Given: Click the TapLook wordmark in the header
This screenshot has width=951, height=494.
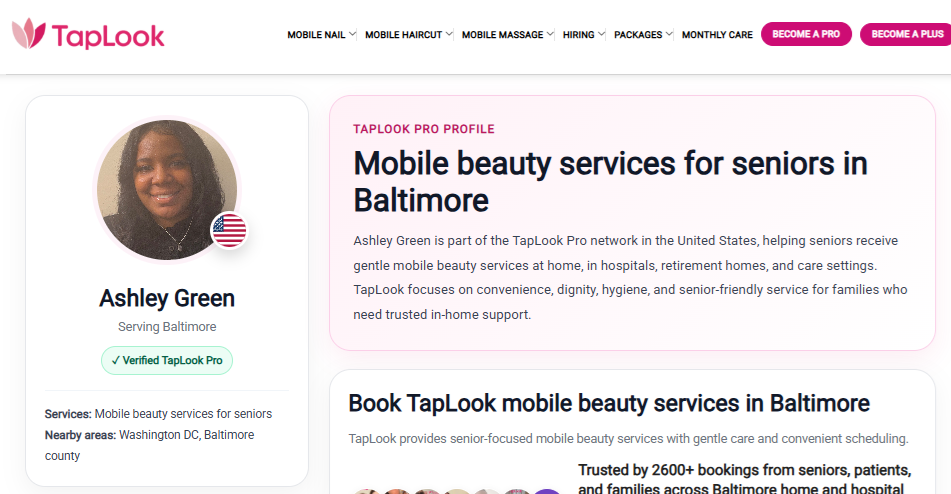Looking at the screenshot, I should point(108,36).
